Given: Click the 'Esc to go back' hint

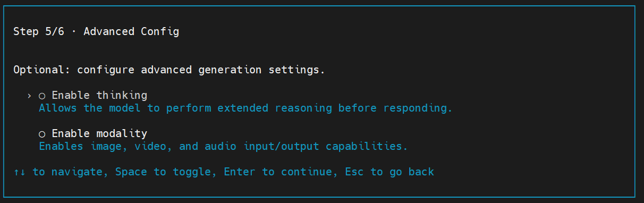Looking at the screenshot, I should coord(389,172).
